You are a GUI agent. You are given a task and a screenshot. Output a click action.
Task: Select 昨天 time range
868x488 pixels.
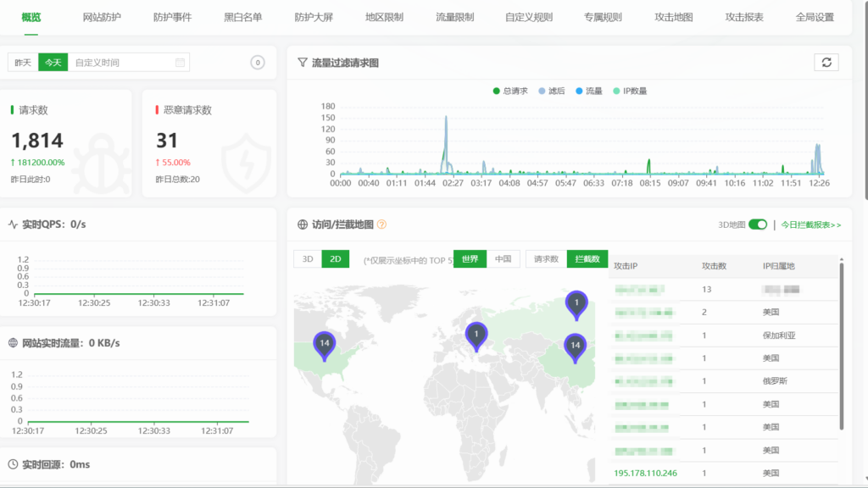(23, 63)
